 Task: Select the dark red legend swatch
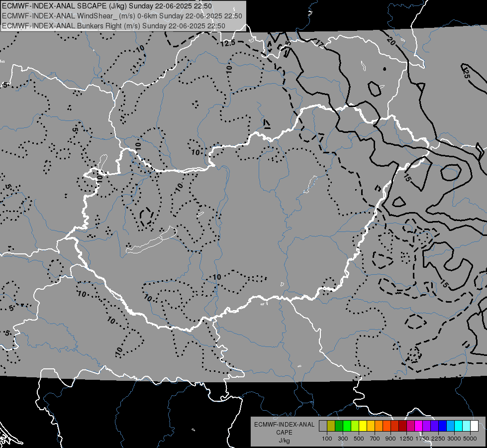click(402, 426)
